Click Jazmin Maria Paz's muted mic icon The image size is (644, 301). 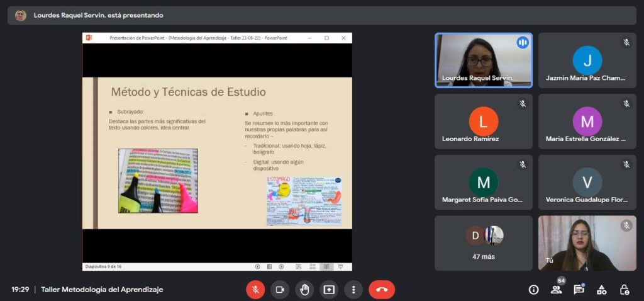626,43
